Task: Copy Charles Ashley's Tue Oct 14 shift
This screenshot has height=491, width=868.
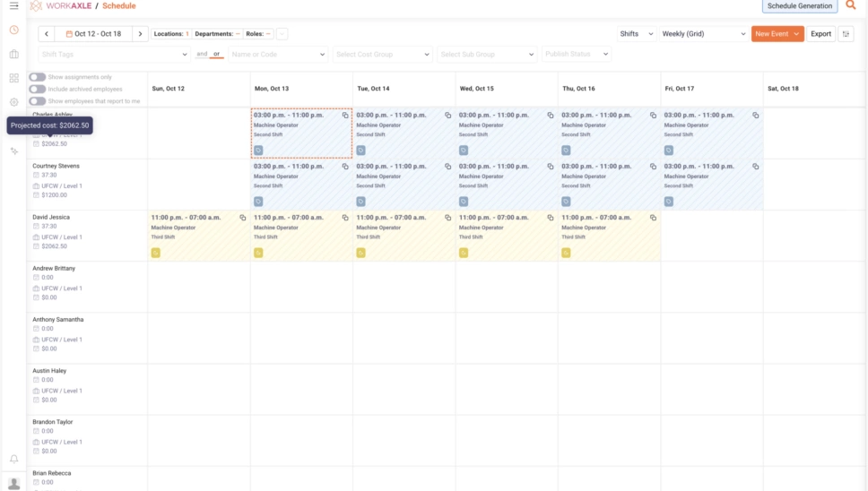Action: 447,115
